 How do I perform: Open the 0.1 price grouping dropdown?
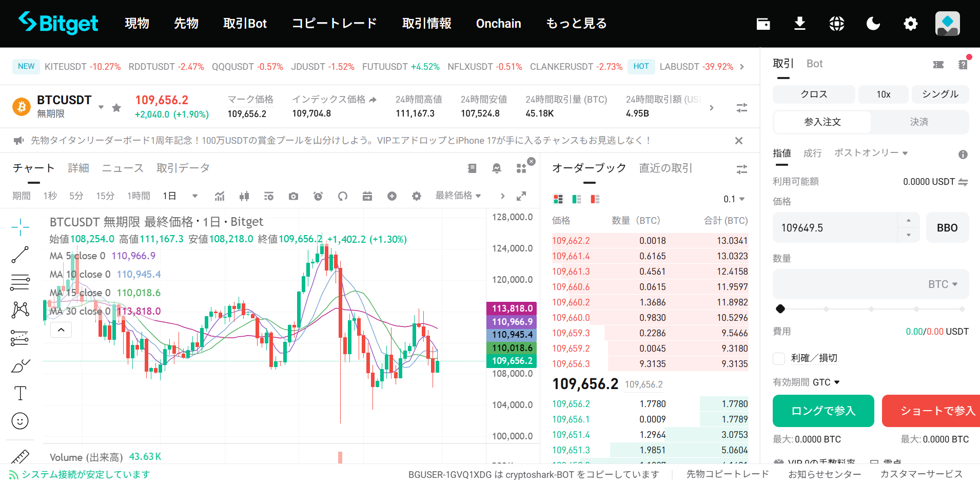pyautogui.click(x=734, y=199)
